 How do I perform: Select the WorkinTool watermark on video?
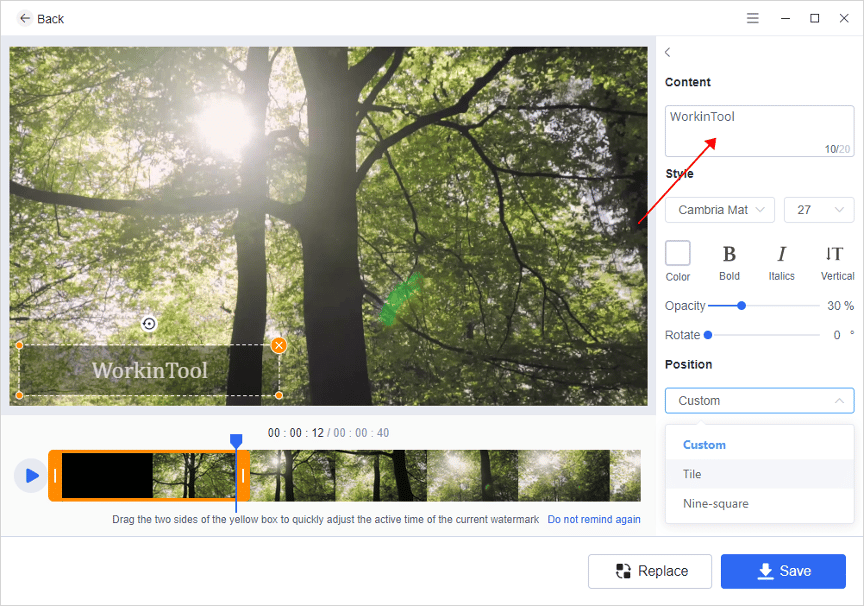click(x=149, y=370)
